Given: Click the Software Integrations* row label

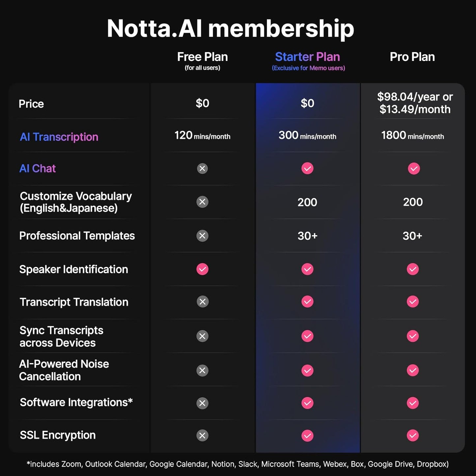Looking at the screenshot, I should (76, 402).
